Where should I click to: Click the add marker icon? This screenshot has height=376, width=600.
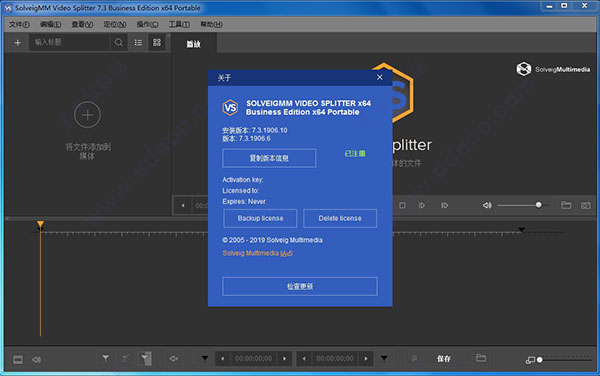coord(106,358)
